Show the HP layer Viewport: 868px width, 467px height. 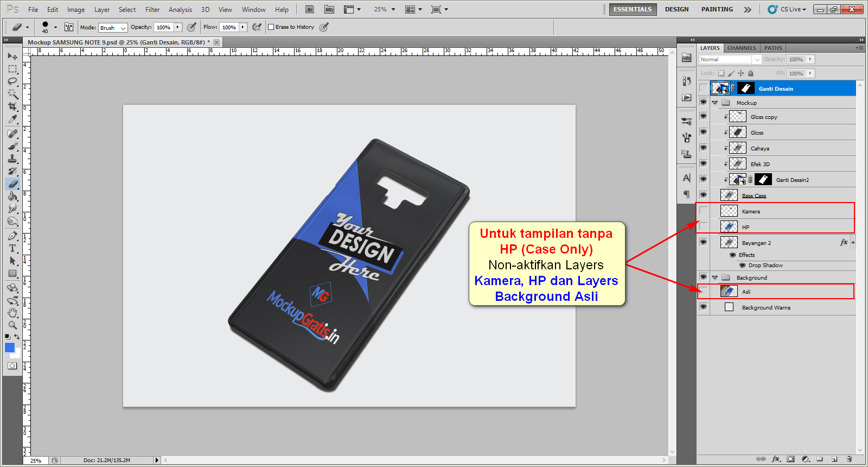(x=704, y=226)
